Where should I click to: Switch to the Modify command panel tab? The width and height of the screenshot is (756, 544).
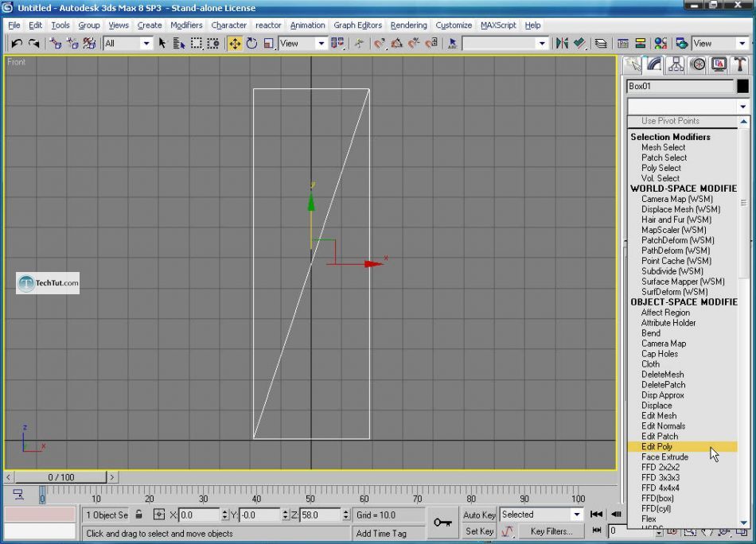[654, 65]
